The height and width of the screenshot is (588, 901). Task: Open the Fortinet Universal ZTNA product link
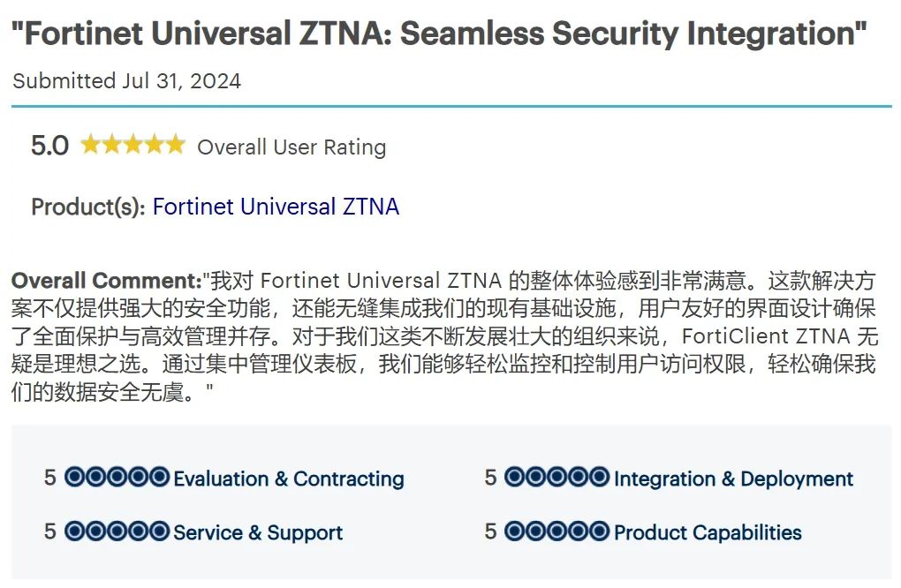(x=276, y=207)
